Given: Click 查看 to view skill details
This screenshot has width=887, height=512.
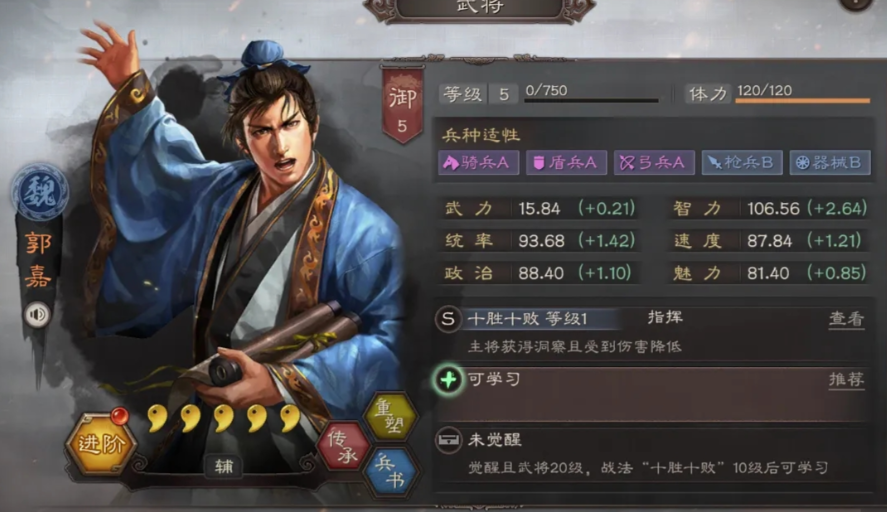Looking at the screenshot, I should point(846,319).
